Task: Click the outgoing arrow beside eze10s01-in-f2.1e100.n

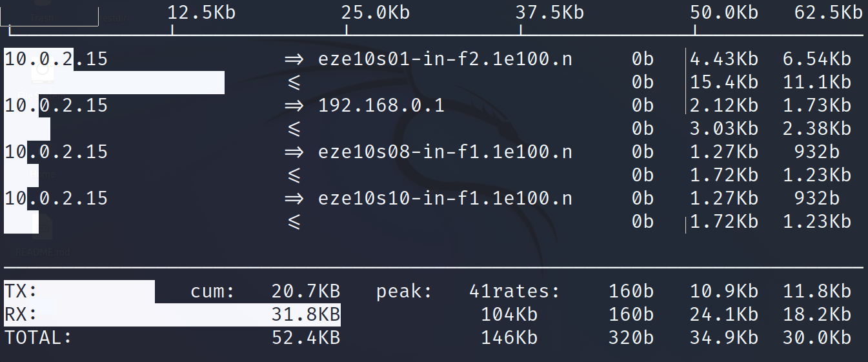Action: pos(294,59)
